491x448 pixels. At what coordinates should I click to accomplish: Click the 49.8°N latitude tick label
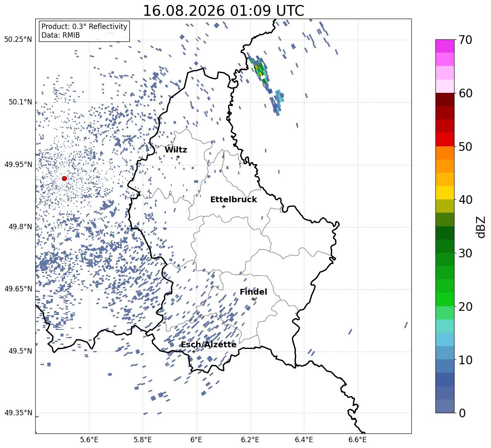click(20, 227)
